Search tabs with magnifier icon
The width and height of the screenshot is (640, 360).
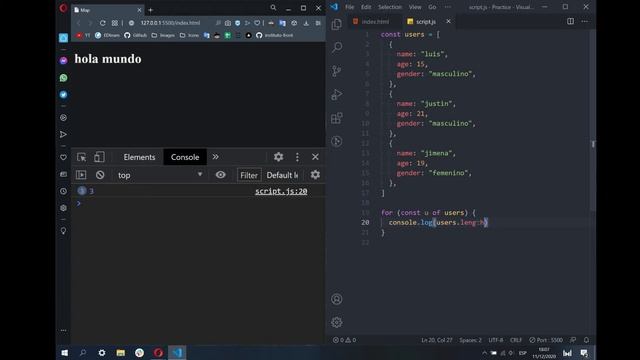pyautogui.click(x=273, y=8)
